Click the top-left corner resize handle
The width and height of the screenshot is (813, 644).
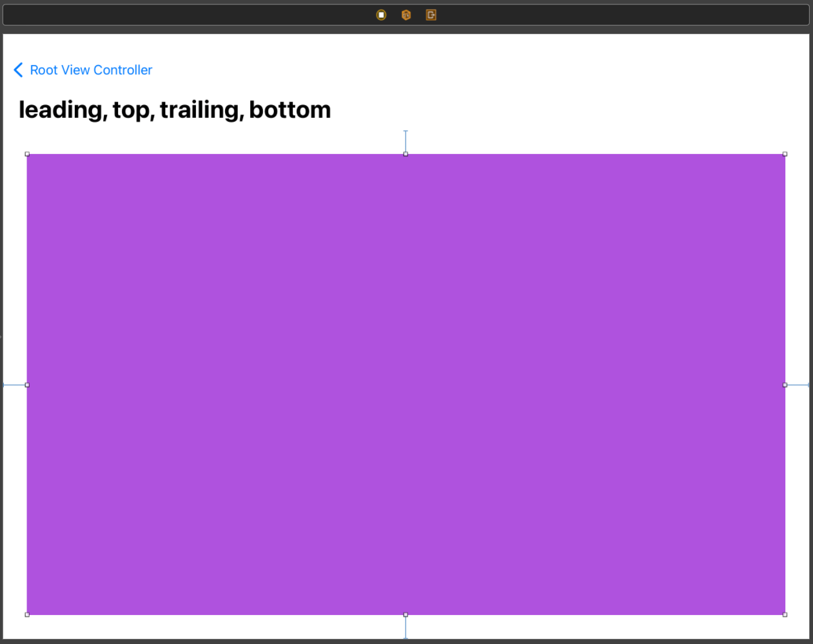(x=27, y=154)
